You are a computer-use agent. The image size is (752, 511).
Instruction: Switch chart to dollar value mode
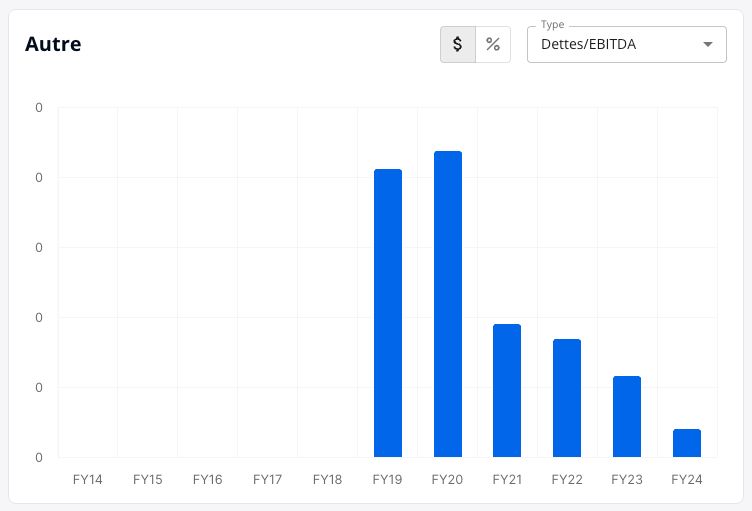point(458,44)
